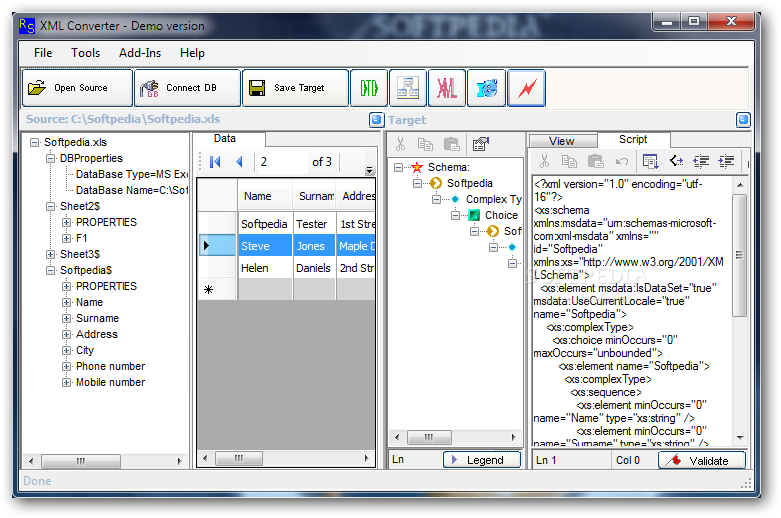Image resolution: width=781 pixels, height=518 pixels.
Task: Expand the Phone number tree node
Action: click(66, 367)
